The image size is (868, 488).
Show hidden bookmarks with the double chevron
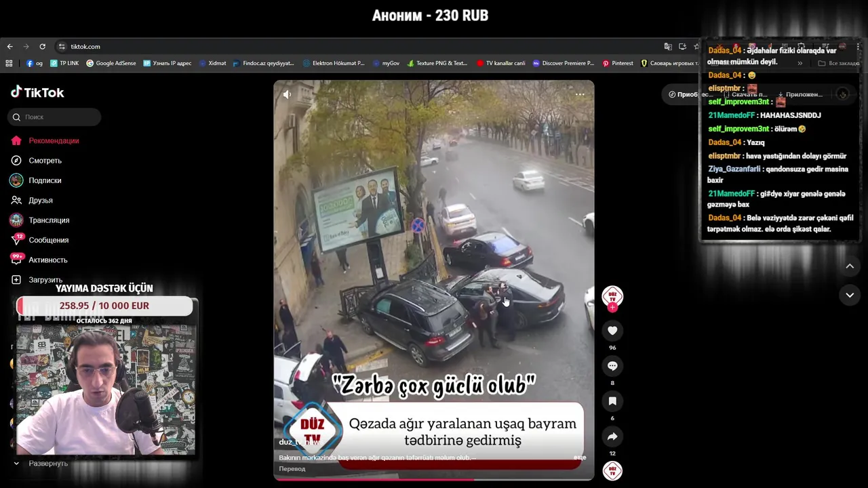pos(800,63)
